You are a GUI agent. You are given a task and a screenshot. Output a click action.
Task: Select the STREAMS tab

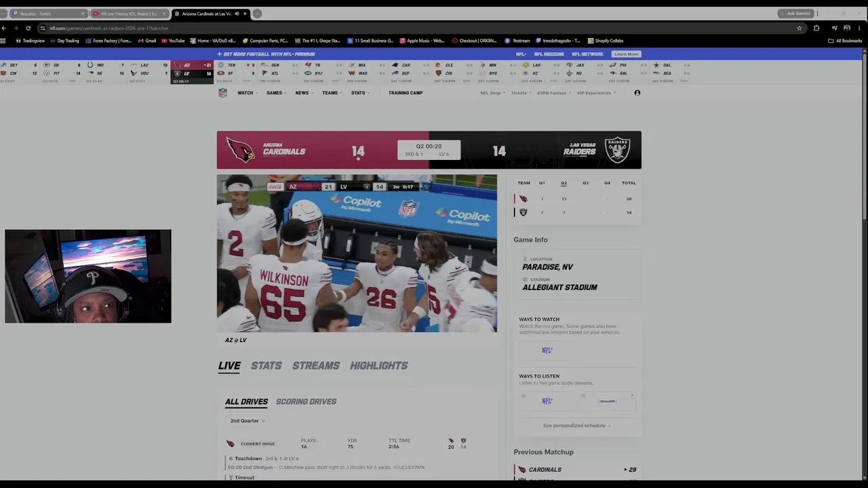tap(316, 365)
